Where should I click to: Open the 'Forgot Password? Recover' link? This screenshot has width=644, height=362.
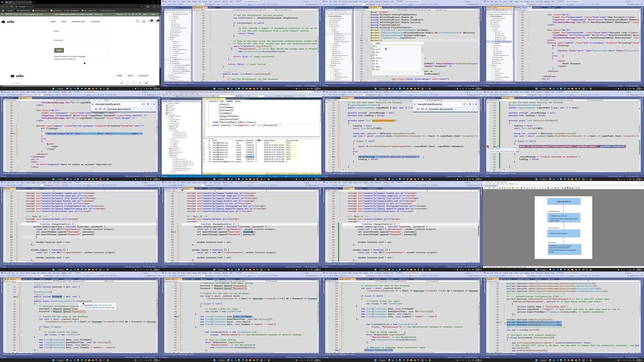click(x=65, y=59)
